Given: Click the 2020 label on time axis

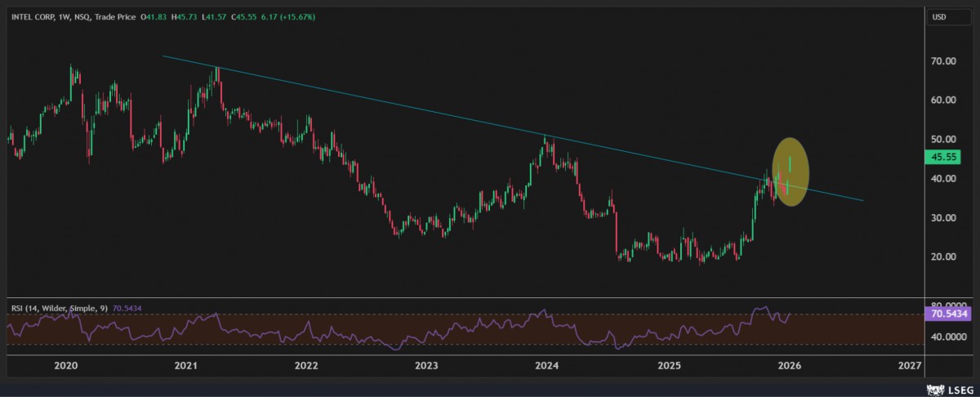Looking at the screenshot, I should (x=65, y=365).
